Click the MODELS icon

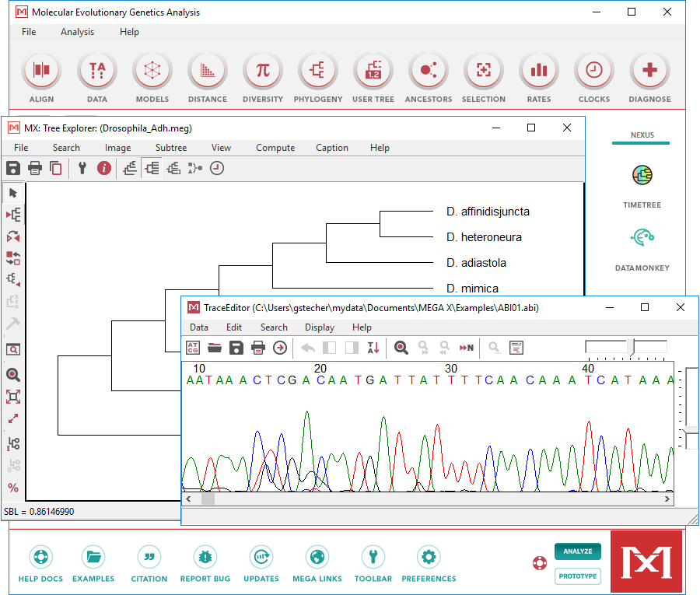click(152, 71)
